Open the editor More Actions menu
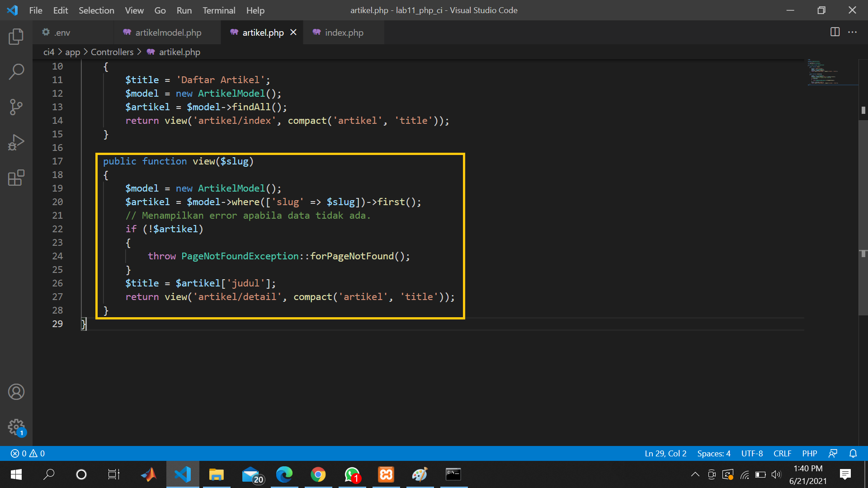This screenshot has width=868, height=488. click(854, 32)
